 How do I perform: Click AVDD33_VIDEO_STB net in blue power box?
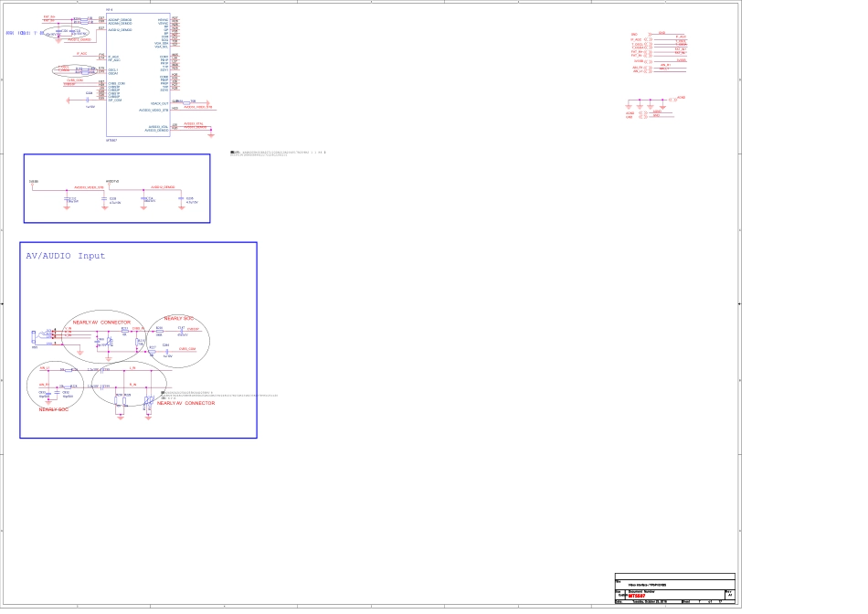[89, 187]
